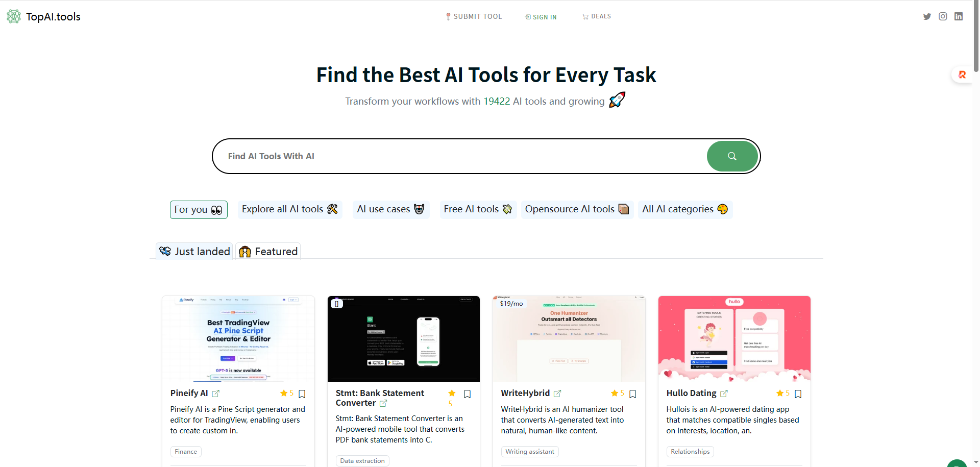Open the Pineify AI screenshot thumbnail

pos(238,339)
